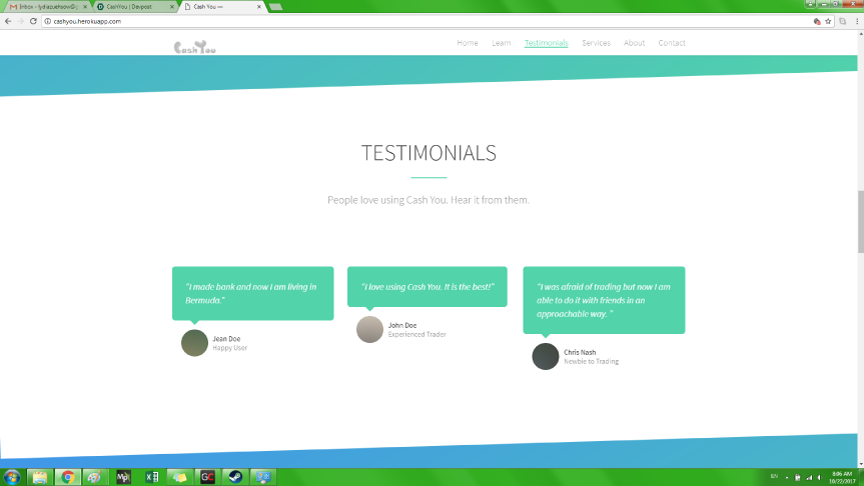This screenshot has width=864, height=486.
Task: Open Windows Explorer from the taskbar
Action: click(39, 477)
